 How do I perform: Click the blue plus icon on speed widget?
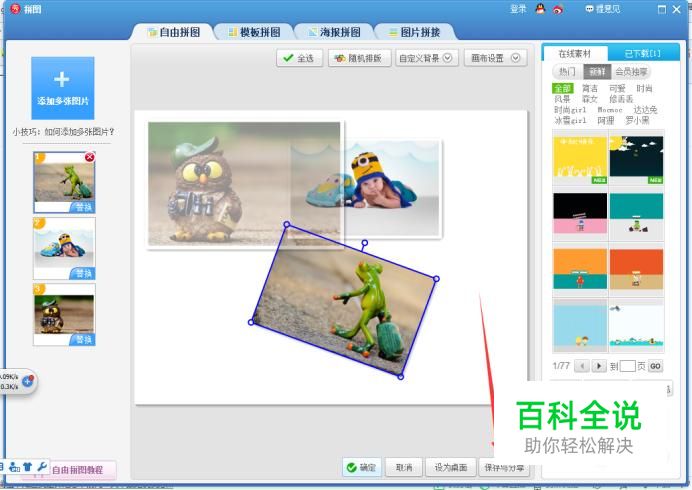point(27,381)
